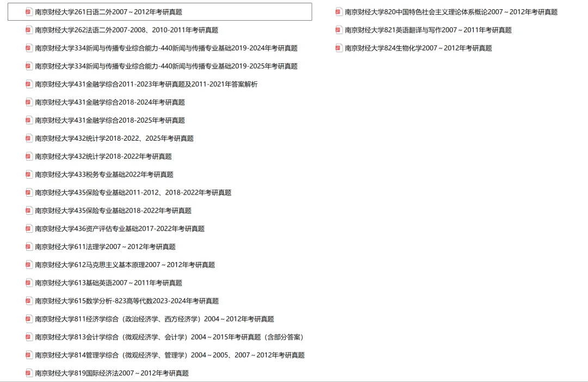Select file name 813会计学综合 2004～2015年考研真题
Viewport: 588px width, 382px height.
(x=169, y=337)
